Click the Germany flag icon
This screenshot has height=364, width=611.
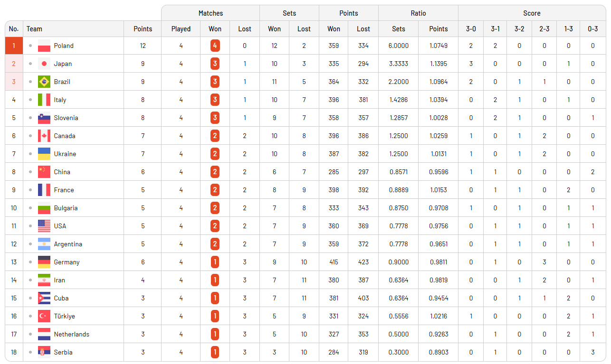(x=44, y=262)
